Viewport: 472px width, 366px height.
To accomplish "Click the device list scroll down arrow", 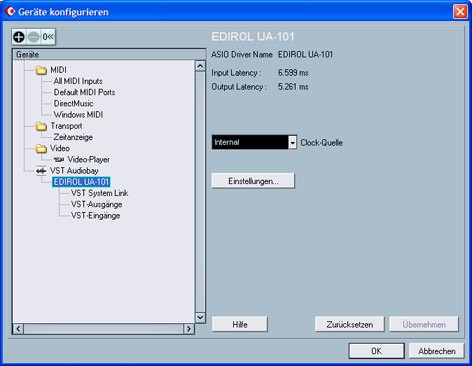I will (200, 317).
